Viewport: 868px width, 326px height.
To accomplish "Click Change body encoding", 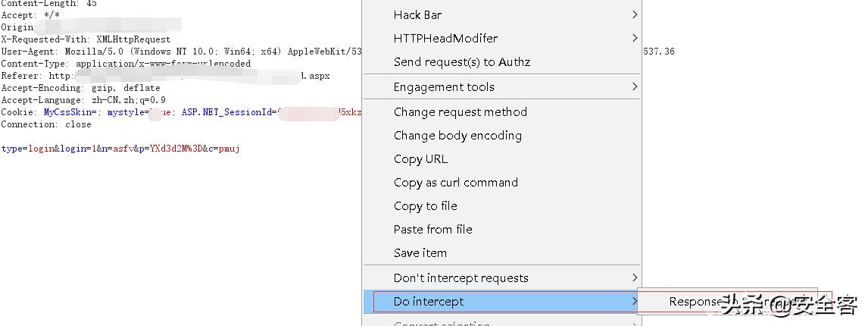I will tap(457, 136).
